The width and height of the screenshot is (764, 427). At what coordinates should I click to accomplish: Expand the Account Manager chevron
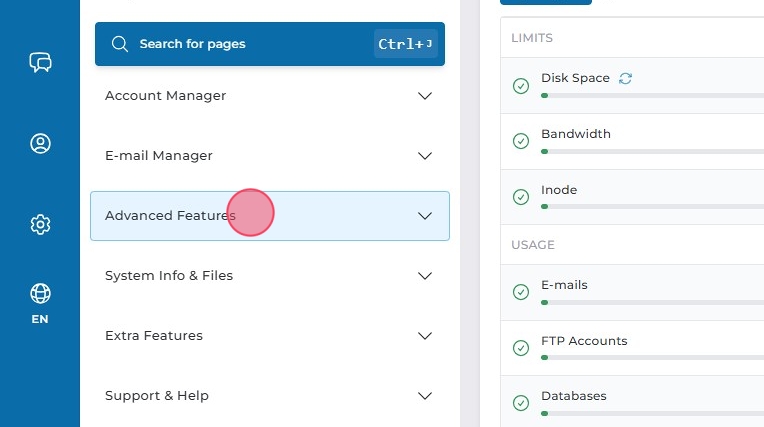click(x=425, y=96)
